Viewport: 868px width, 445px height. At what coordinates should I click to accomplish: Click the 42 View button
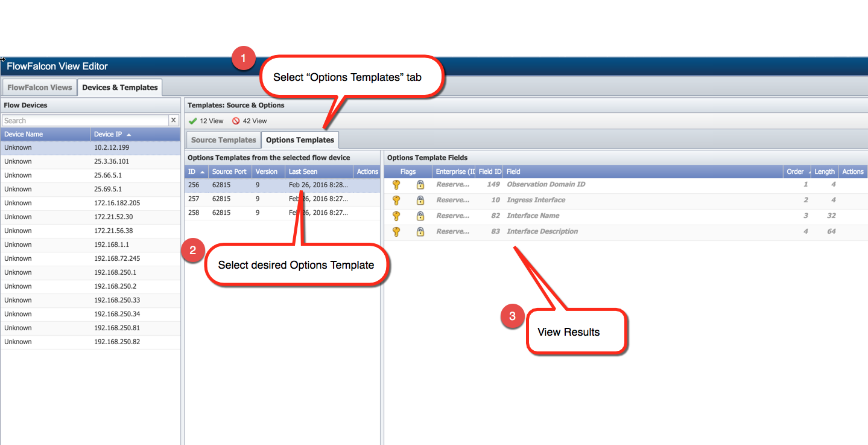[x=250, y=121]
